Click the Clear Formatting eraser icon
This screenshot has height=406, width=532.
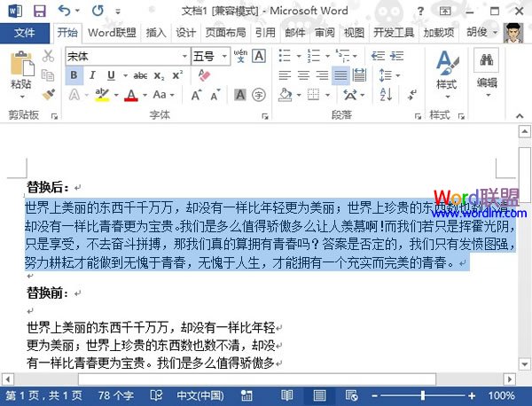(x=204, y=75)
